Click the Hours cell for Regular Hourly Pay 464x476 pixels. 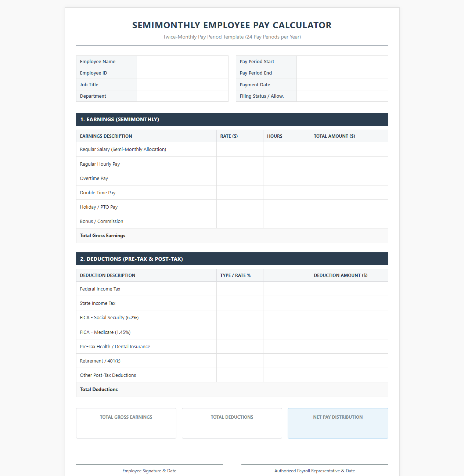coord(287,164)
